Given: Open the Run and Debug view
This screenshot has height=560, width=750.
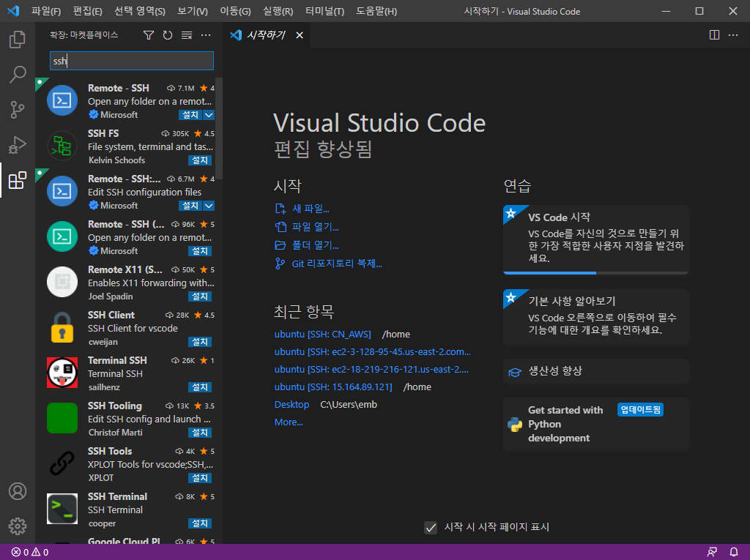Looking at the screenshot, I should click(x=18, y=145).
